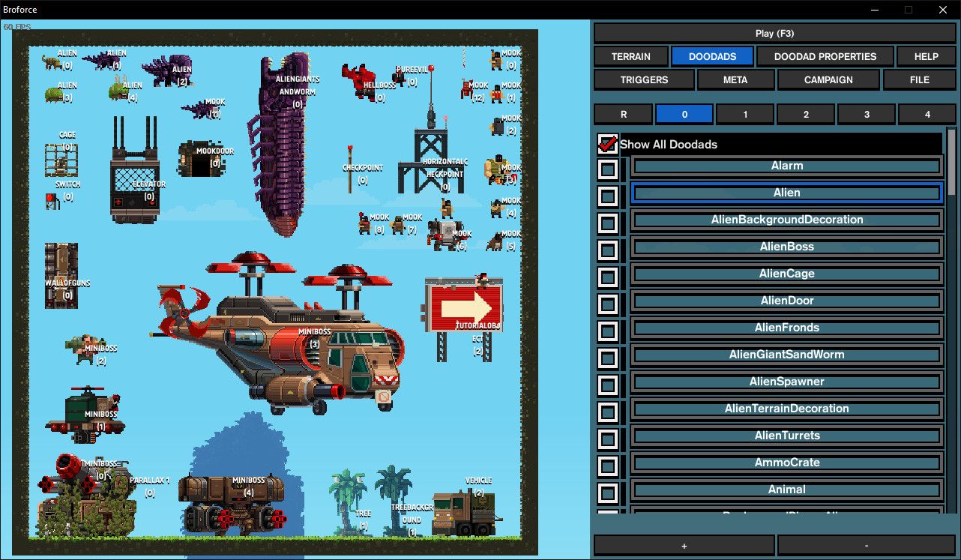
Task: Tick the checkbox beside Alien
Action: pos(608,196)
